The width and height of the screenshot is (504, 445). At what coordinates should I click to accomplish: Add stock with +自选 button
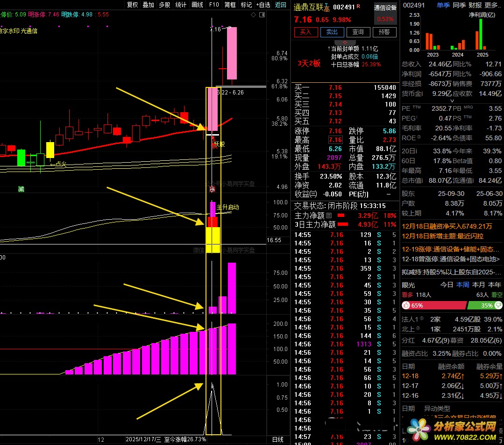coord(263,5)
